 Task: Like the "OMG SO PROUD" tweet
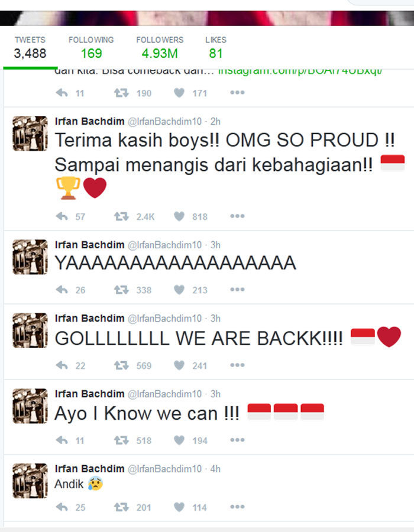179,216
